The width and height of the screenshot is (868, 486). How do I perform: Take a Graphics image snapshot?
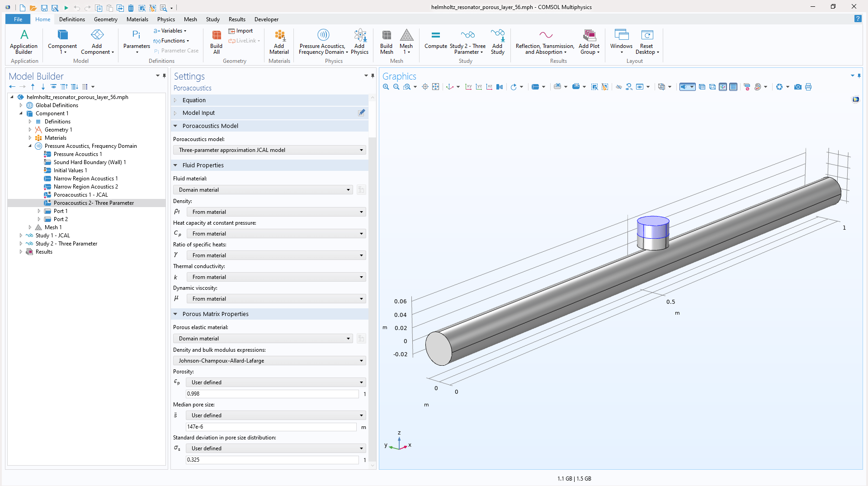click(x=798, y=87)
